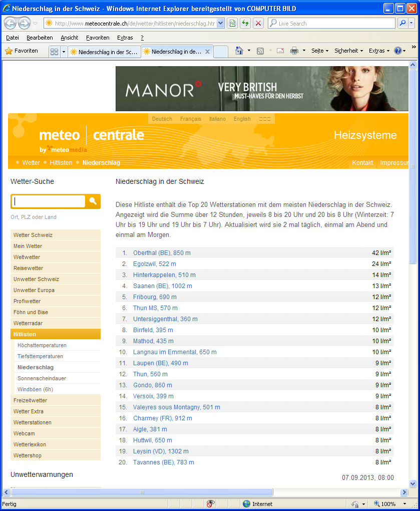Open Wetterradar in sidebar
420x511 pixels.
[x=56, y=323]
